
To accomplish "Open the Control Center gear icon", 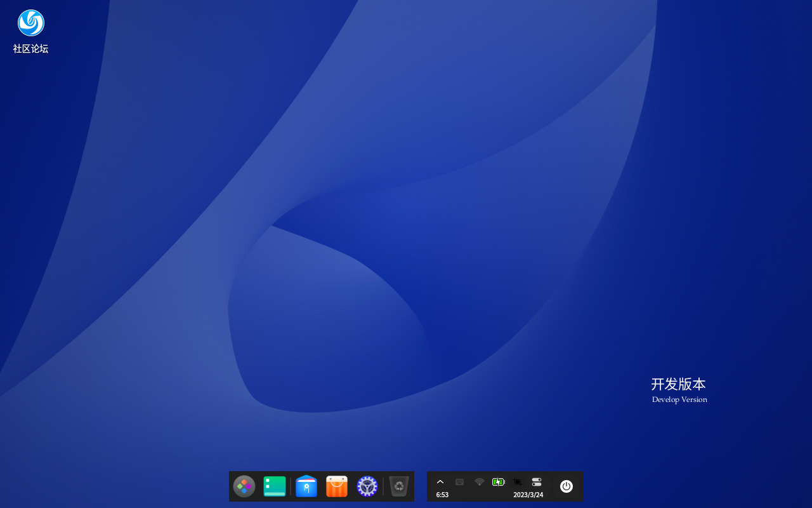I will tap(367, 486).
